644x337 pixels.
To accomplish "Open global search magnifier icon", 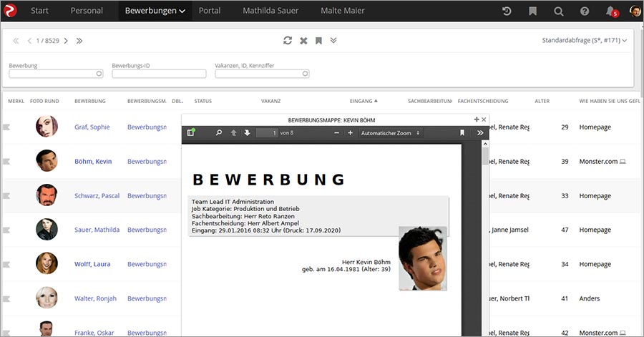I will click(559, 11).
